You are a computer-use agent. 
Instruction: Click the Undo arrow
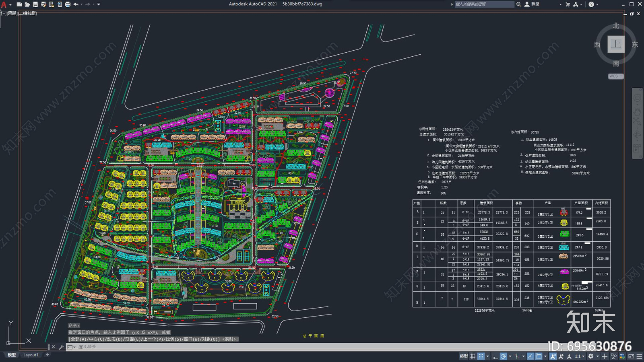click(x=76, y=4)
